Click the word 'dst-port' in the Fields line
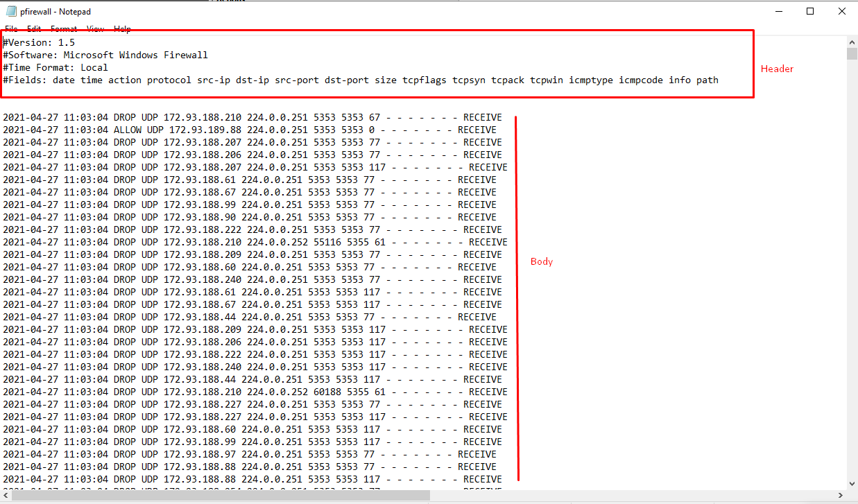858x504 pixels. click(347, 80)
